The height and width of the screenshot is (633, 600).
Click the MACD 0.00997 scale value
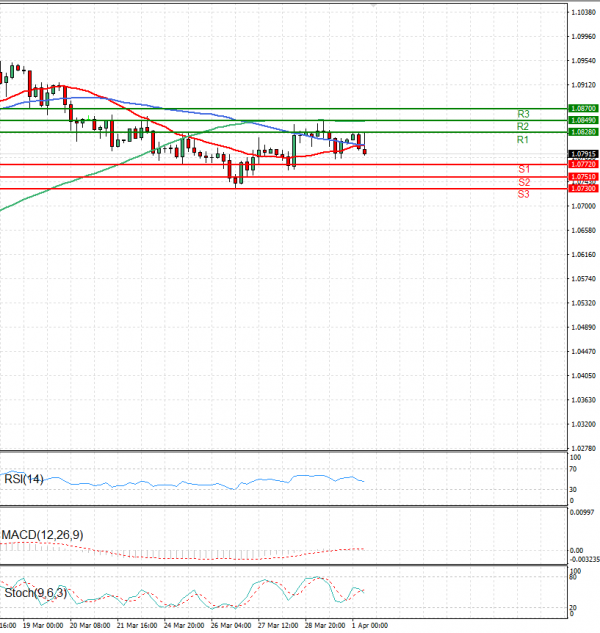click(x=582, y=512)
